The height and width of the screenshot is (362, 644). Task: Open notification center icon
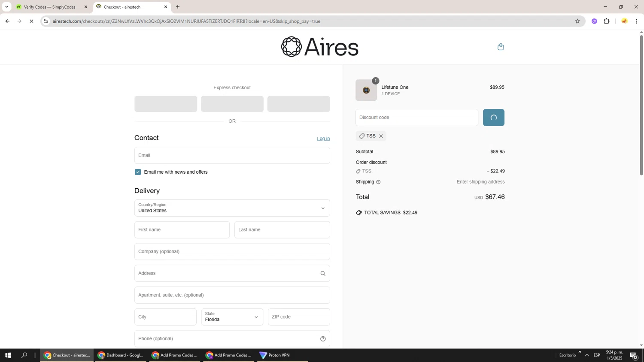634,355
